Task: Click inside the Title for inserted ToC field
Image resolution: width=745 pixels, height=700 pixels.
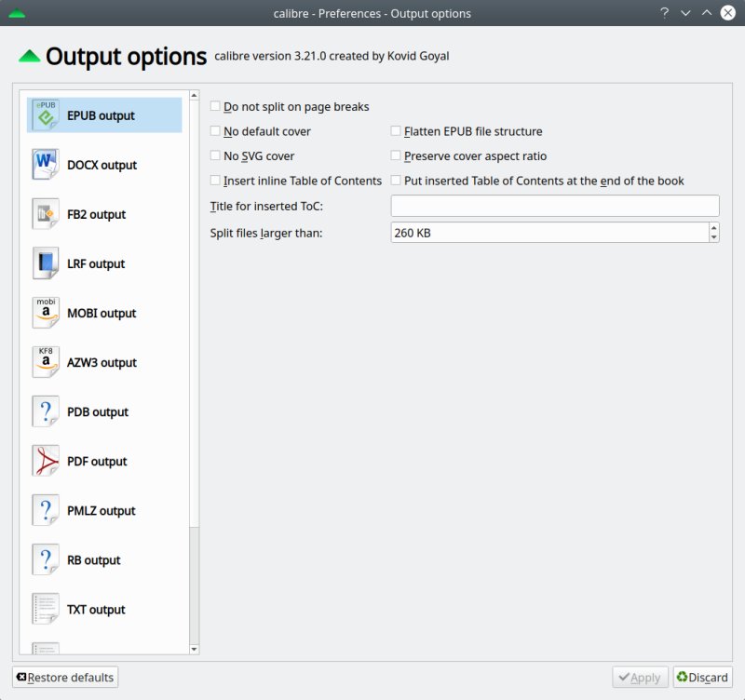Action: click(554, 205)
